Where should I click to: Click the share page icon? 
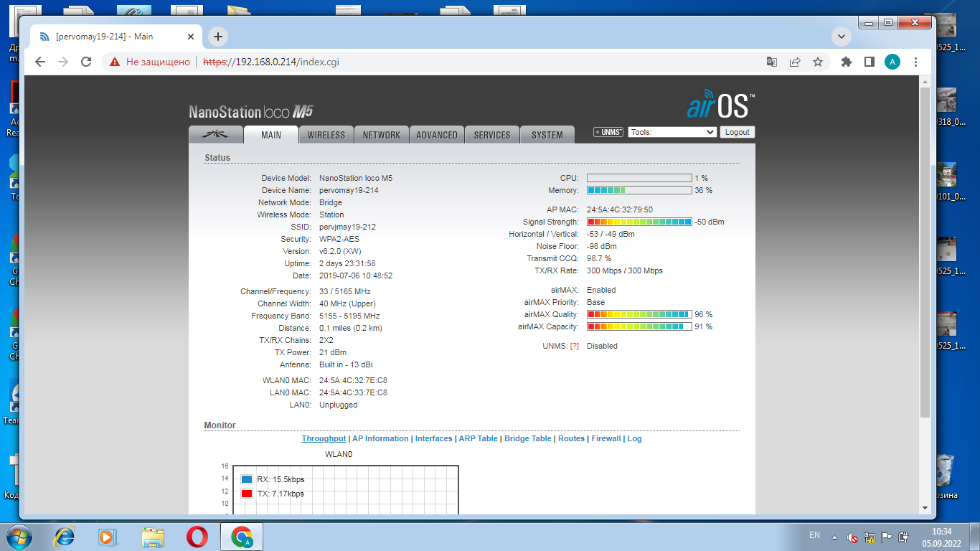[x=795, y=62]
